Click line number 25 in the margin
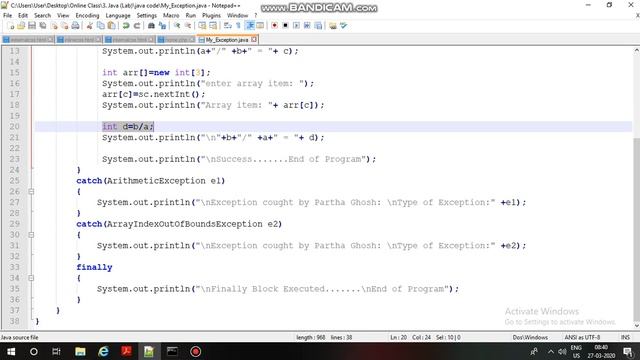This screenshot has width=640, height=360. [x=15, y=180]
